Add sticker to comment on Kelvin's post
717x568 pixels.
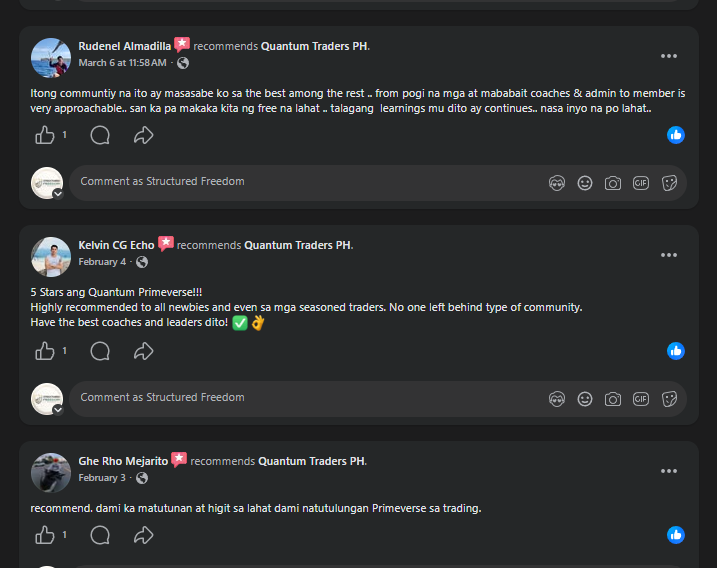(x=670, y=399)
